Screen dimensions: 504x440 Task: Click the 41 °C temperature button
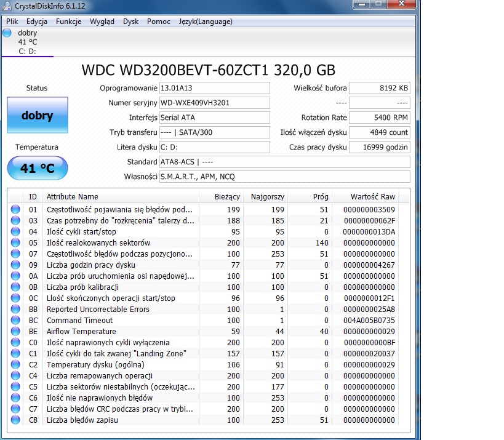[38, 168]
